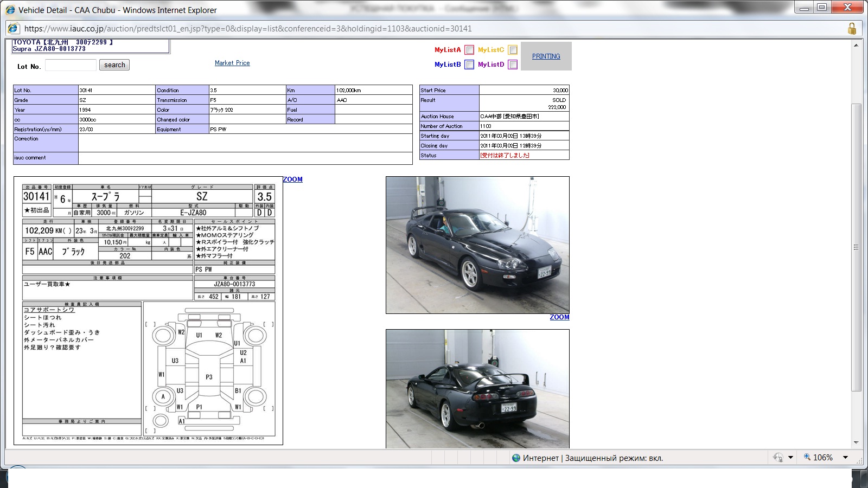Click the Internet Explorer logo in title bar
This screenshot has width=868, height=488.
click(x=10, y=10)
